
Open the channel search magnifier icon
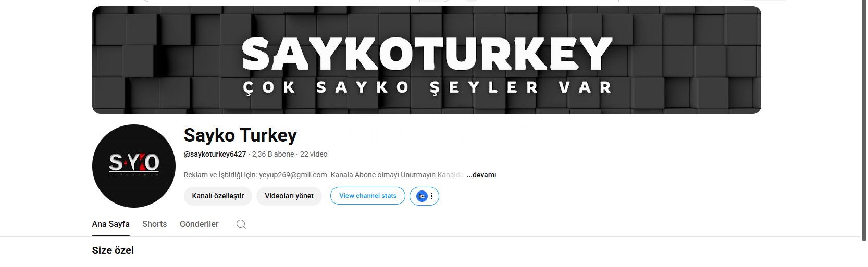(241, 224)
